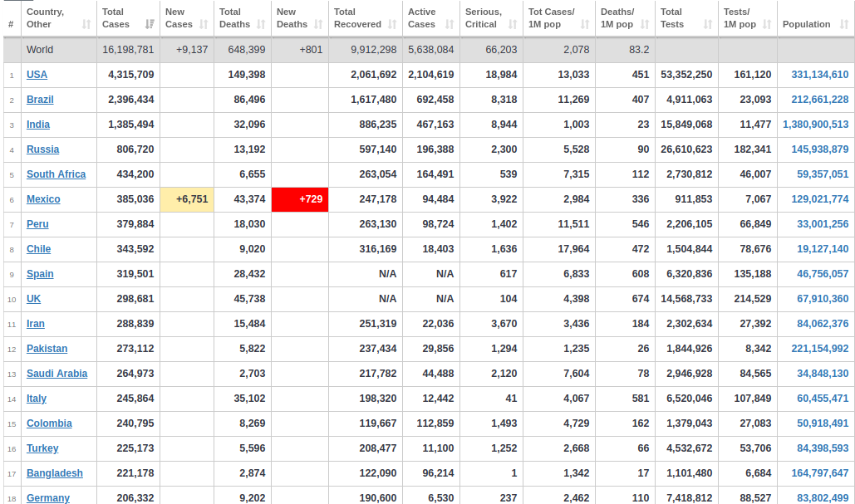This screenshot has height=504, width=855.
Task: Open the Saudi Arabia country link
Action: [x=57, y=374]
